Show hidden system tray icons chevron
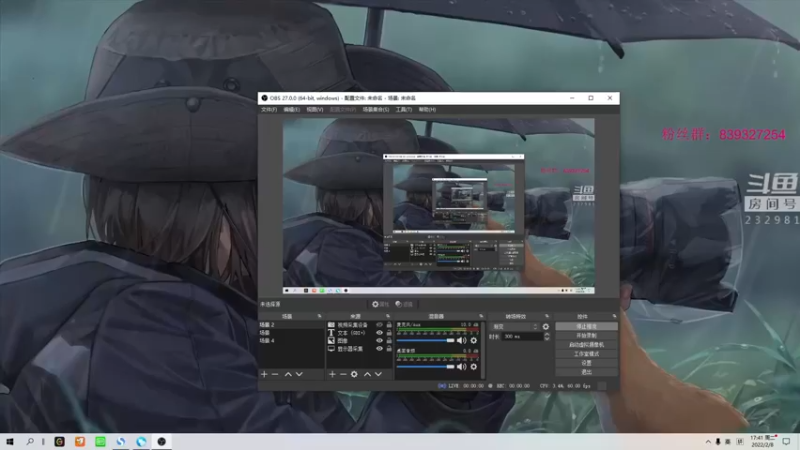This screenshot has width=800, height=450. point(708,441)
